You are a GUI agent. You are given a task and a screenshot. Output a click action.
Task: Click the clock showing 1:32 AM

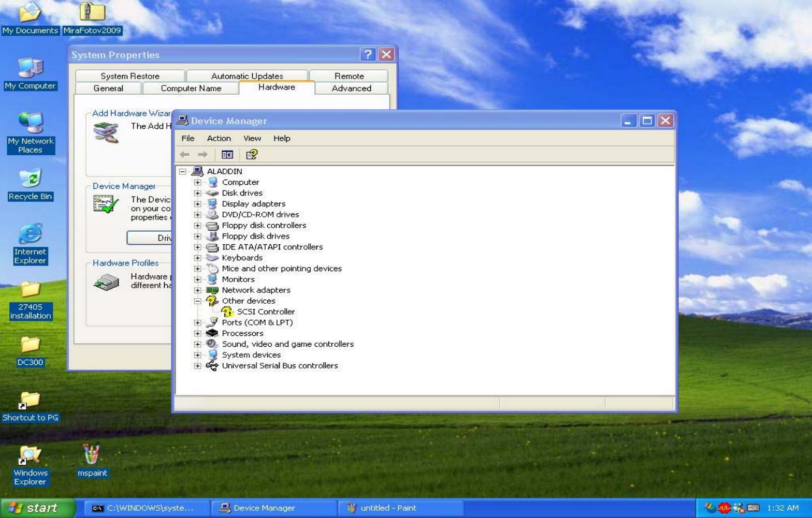[x=782, y=508]
